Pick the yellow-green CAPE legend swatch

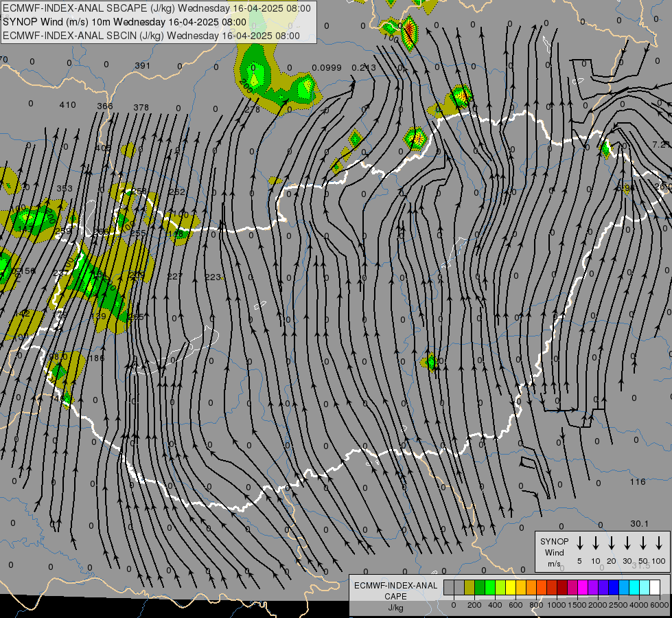(500, 588)
